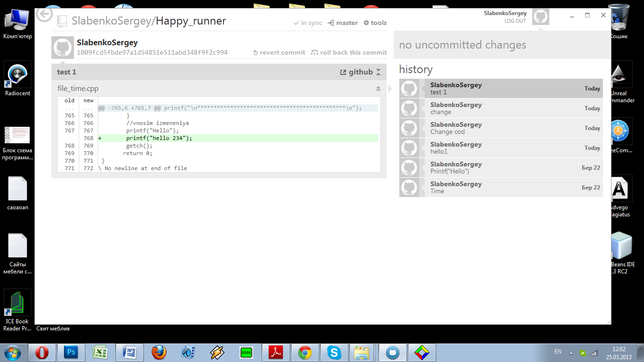Open Windows Explorer from the taskbar
The image size is (644, 362).
click(x=362, y=353)
